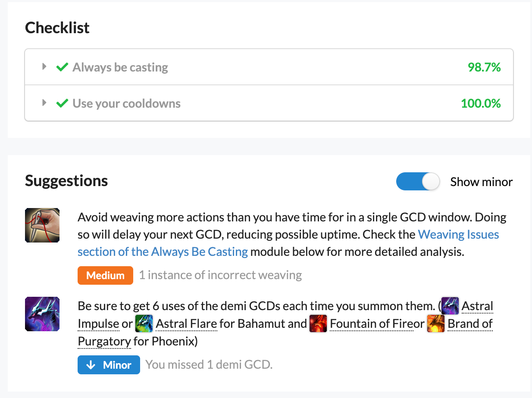
Task: Click the Fountain of Fire icon
Action: click(x=318, y=323)
